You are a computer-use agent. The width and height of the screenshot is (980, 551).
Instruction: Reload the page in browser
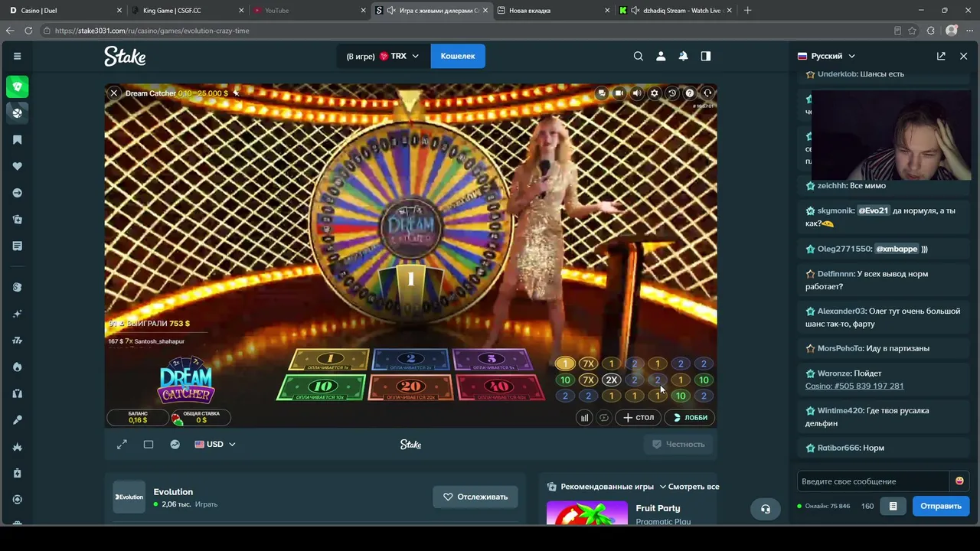(x=28, y=31)
